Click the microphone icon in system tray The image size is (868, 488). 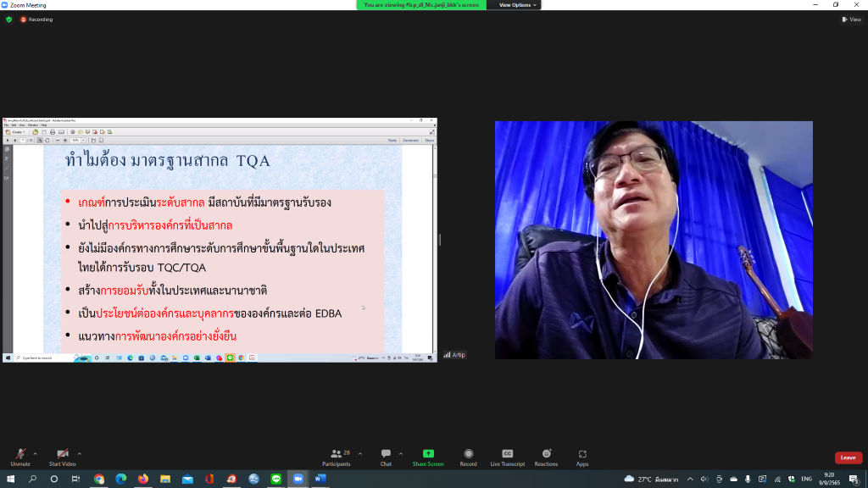[748, 480]
